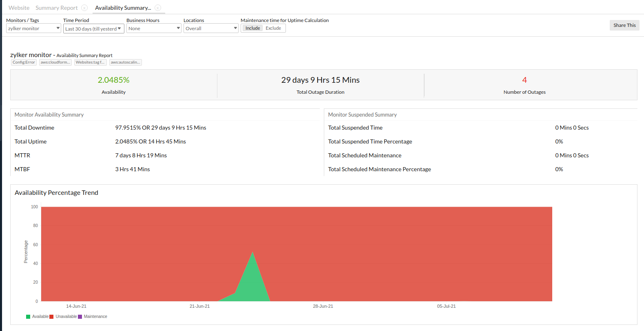This screenshot has width=644, height=331.
Task: Click the green Available legend square
Action: point(28,317)
